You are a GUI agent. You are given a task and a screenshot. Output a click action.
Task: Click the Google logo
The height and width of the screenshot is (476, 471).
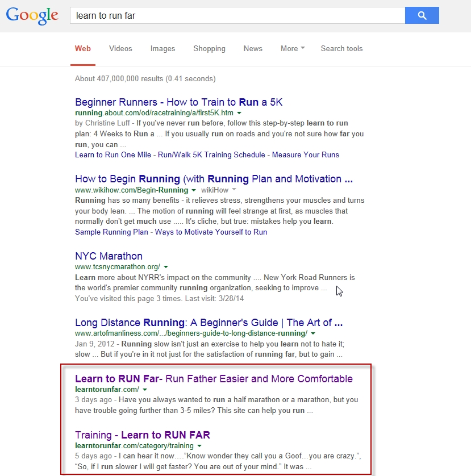pos(32,15)
